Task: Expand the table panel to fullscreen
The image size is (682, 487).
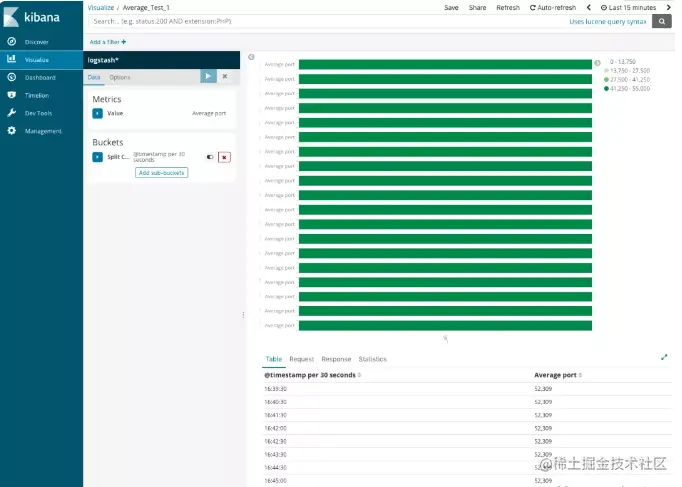Action: pos(664,357)
